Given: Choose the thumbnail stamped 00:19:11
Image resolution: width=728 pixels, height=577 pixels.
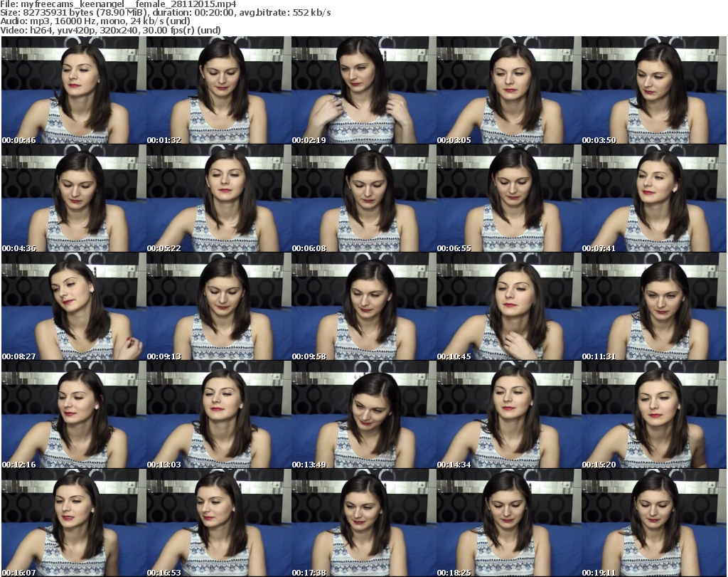Looking at the screenshot, I should [654, 523].
